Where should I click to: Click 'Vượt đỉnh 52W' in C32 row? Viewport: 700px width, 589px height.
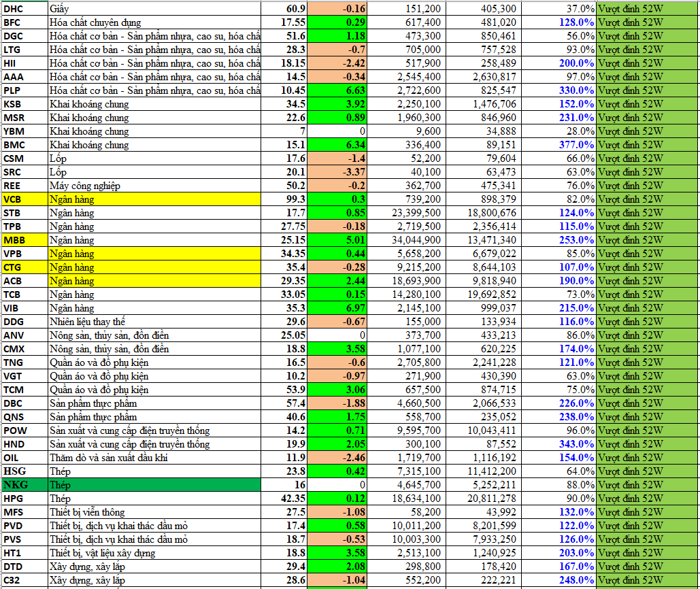pyautogui.click(x=646, y=580)
